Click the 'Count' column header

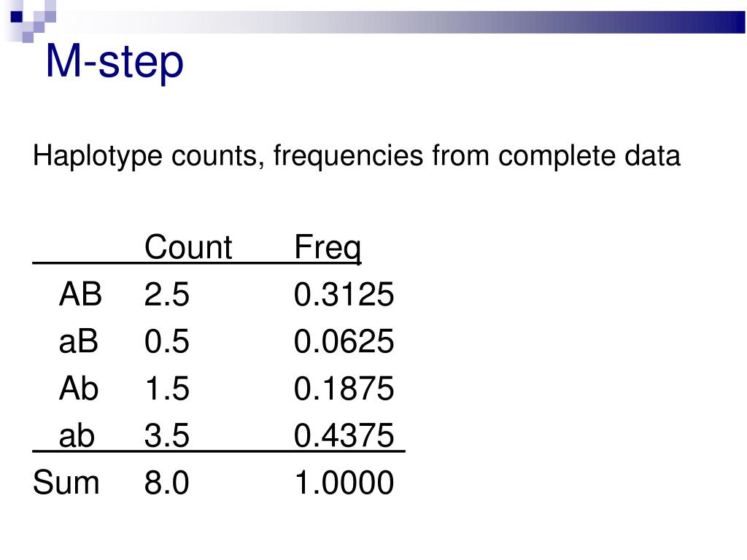(188, 247)
